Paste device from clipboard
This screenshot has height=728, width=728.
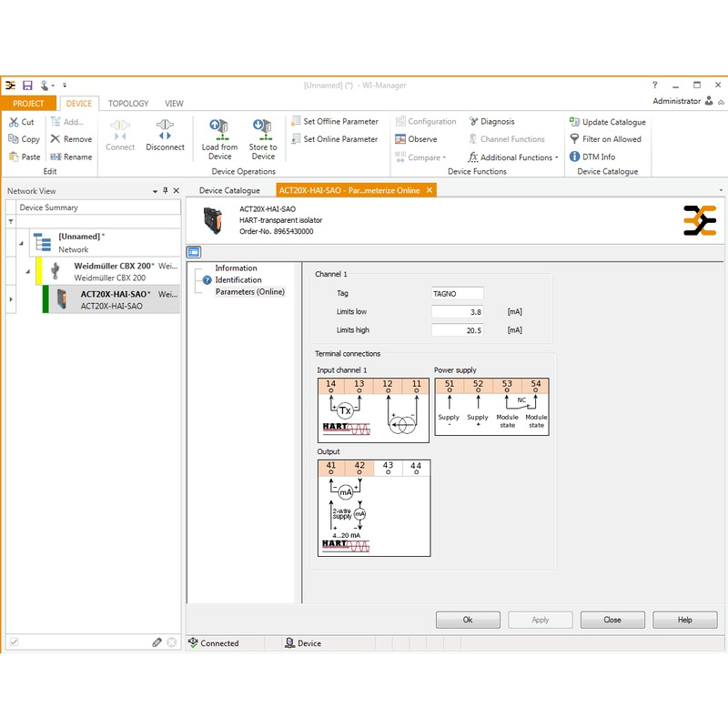coord(25,157)
